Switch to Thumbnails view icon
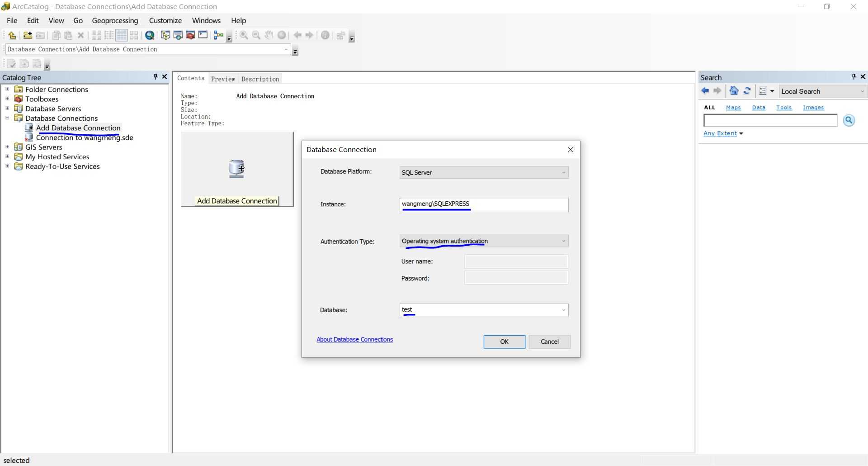Image resolution: width=868 pixels, height=466 pixels. 134,35
